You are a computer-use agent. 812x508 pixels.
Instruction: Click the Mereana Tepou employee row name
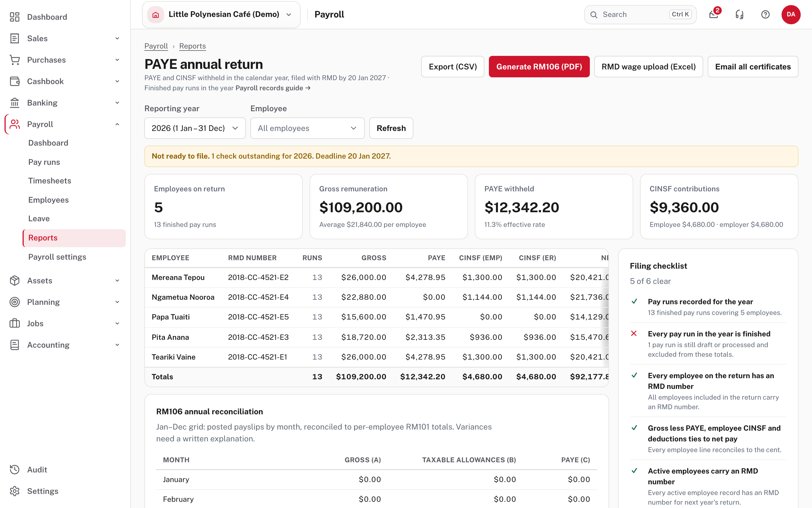178,277
